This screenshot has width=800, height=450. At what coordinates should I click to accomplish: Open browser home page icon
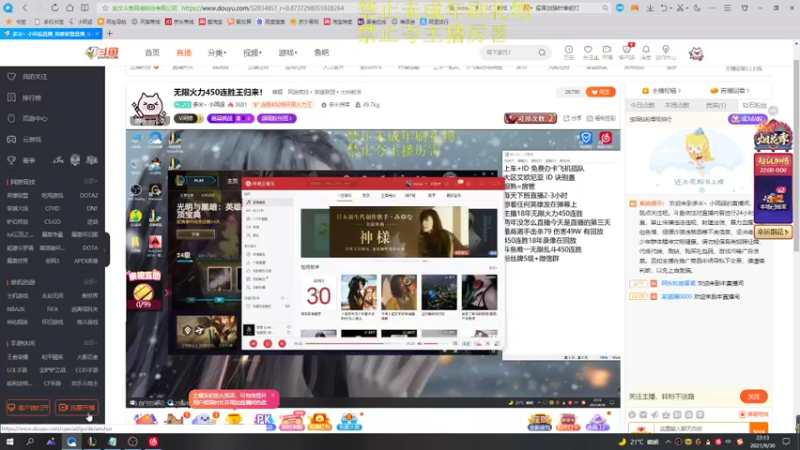(69, 8)
